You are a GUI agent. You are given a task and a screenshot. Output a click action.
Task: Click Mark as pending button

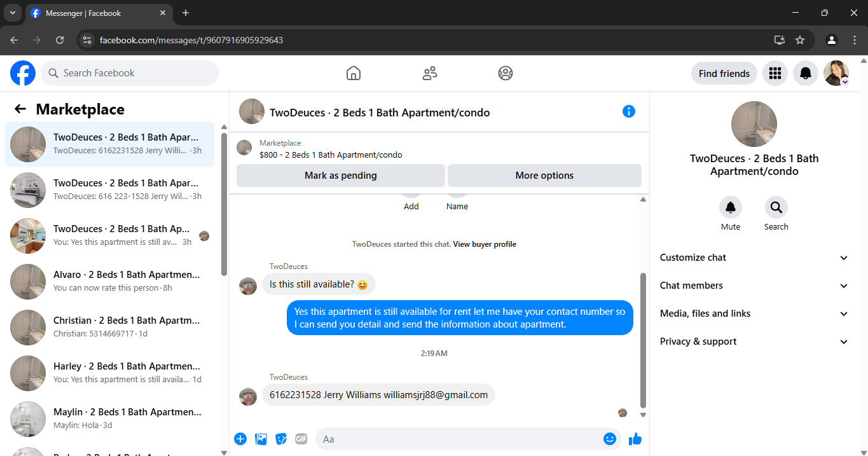(x=341, y=176)
